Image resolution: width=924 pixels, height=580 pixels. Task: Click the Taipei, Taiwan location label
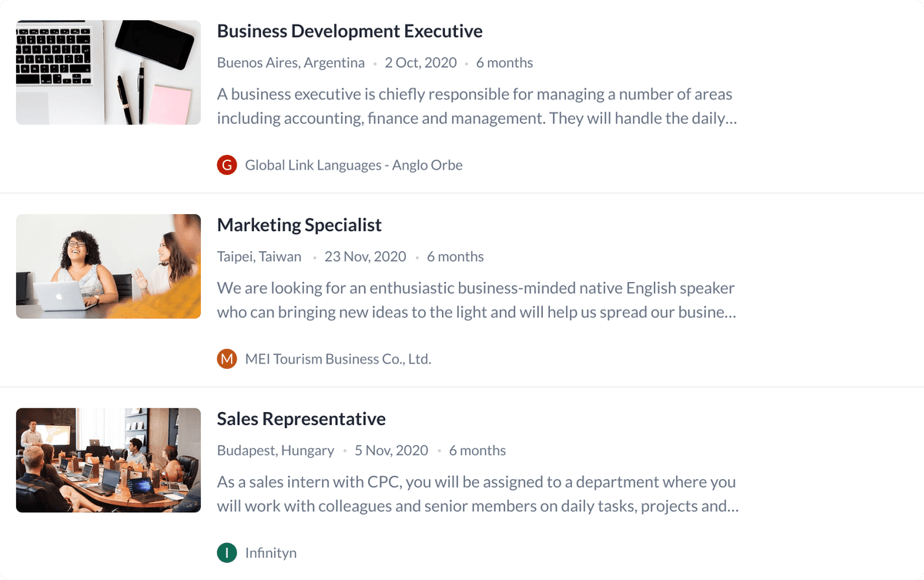point(259,256)
